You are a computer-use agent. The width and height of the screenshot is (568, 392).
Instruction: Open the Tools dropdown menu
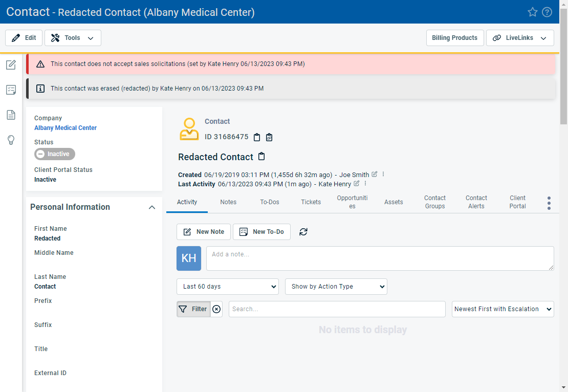[73, 38]
